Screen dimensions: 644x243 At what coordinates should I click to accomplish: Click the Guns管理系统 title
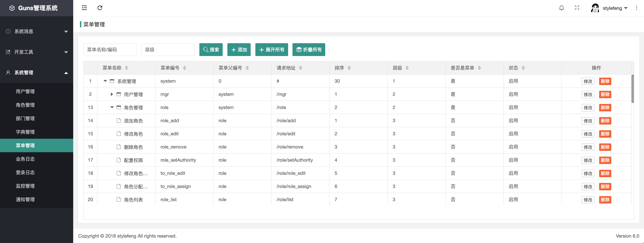(38, 8)
